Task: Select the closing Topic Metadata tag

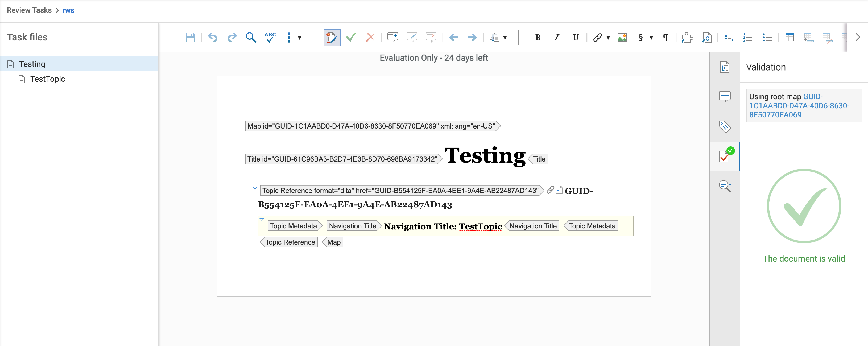Action: point(591,226)
